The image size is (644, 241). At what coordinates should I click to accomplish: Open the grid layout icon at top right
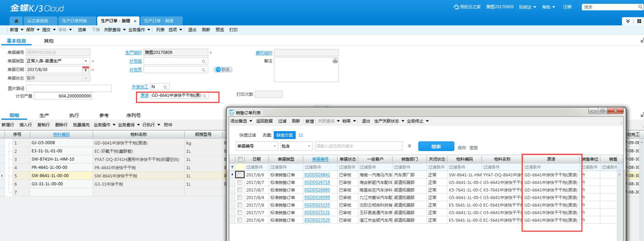(639, 21)
